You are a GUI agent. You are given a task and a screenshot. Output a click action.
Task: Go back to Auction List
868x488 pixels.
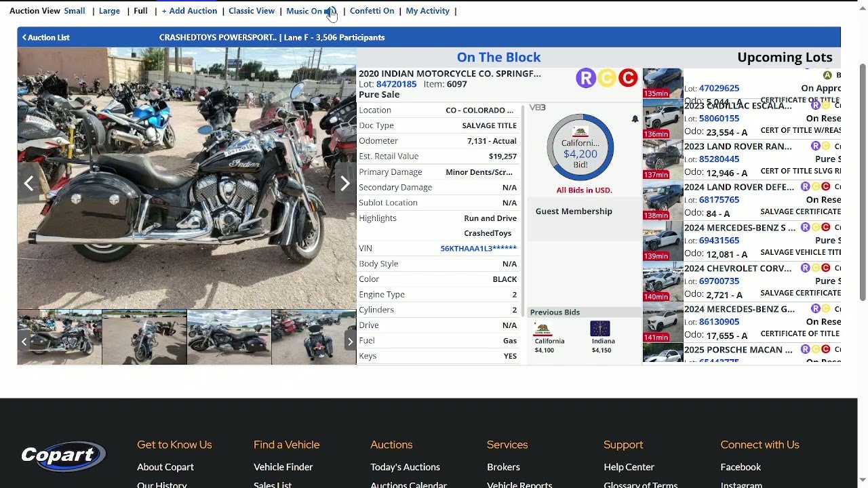45,37
